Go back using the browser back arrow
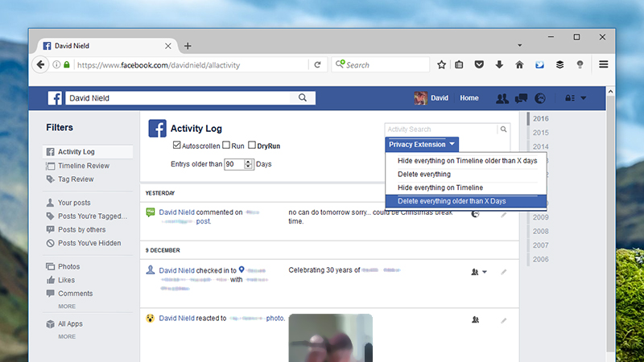The width and height of the screenshot is (644, 362). pyautogui.click(x=40, y=64)
